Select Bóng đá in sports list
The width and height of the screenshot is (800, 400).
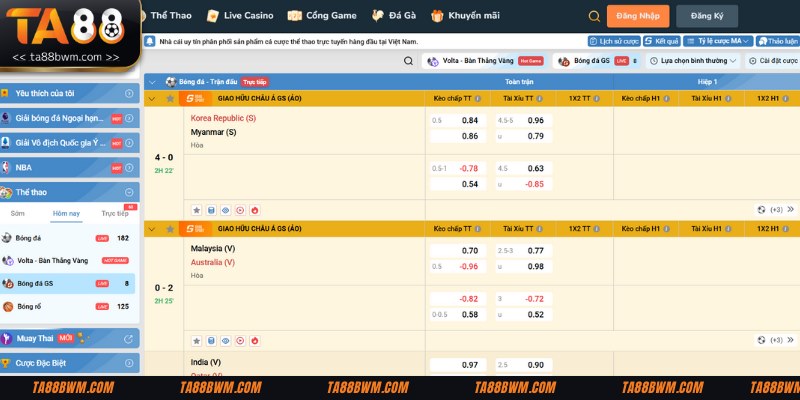click(x=67, y=238)
